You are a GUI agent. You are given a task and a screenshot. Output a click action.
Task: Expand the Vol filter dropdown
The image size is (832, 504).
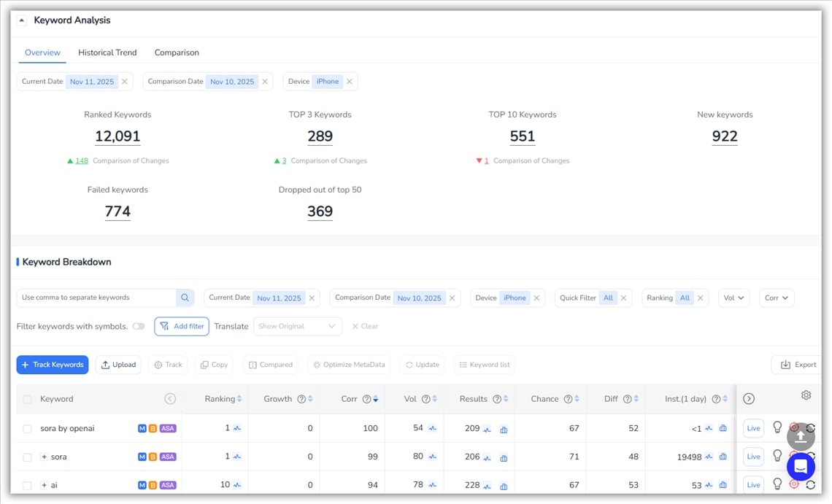[733, 298]
